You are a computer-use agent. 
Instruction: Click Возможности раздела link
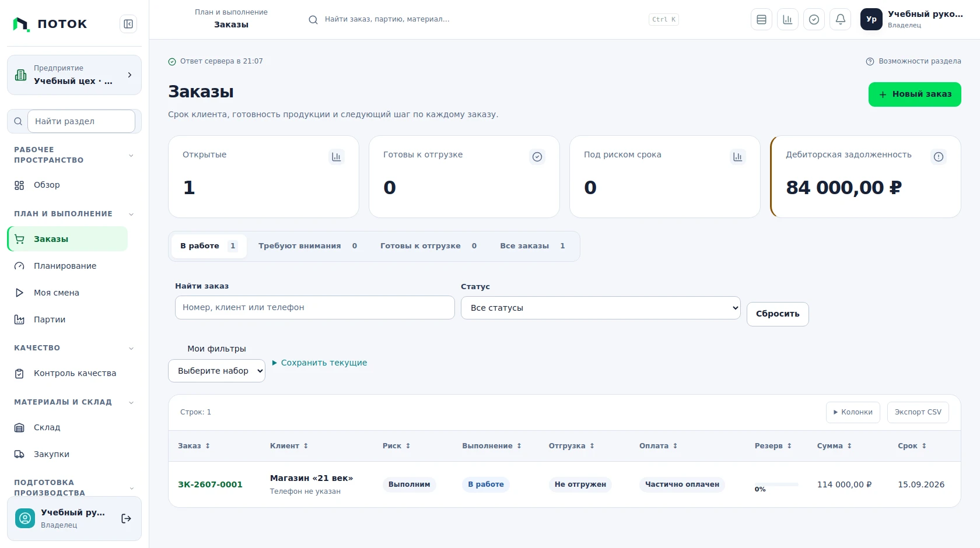[x=914, y=61]
